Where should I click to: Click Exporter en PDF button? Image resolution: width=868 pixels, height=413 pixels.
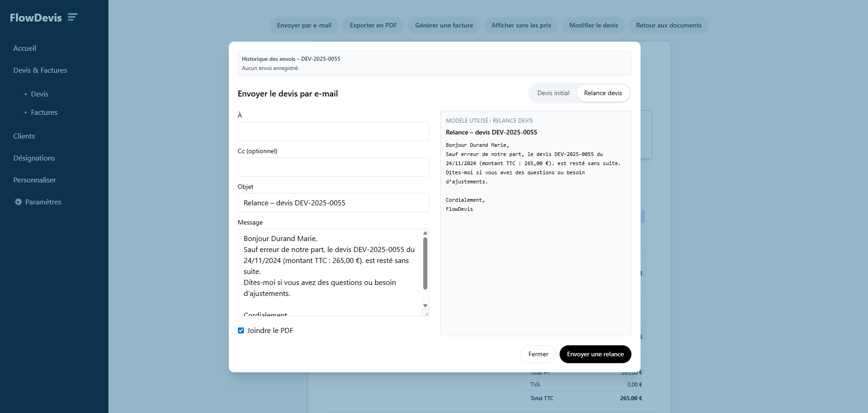click(x=373, y=26)
